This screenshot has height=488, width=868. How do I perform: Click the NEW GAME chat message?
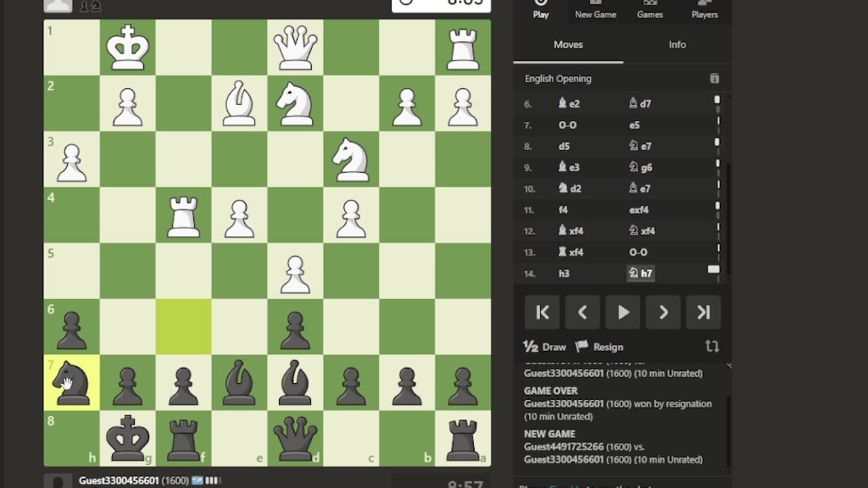[x=613, y=447]
